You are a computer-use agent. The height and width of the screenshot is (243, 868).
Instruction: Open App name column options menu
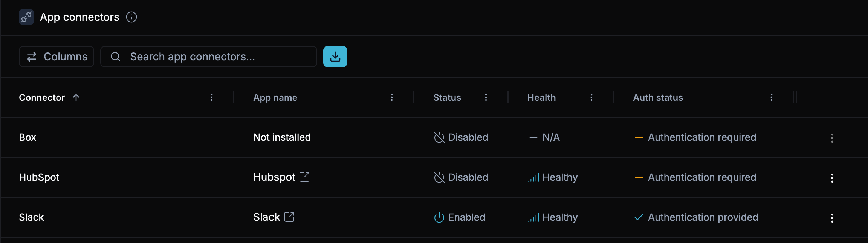coord(392,97)
